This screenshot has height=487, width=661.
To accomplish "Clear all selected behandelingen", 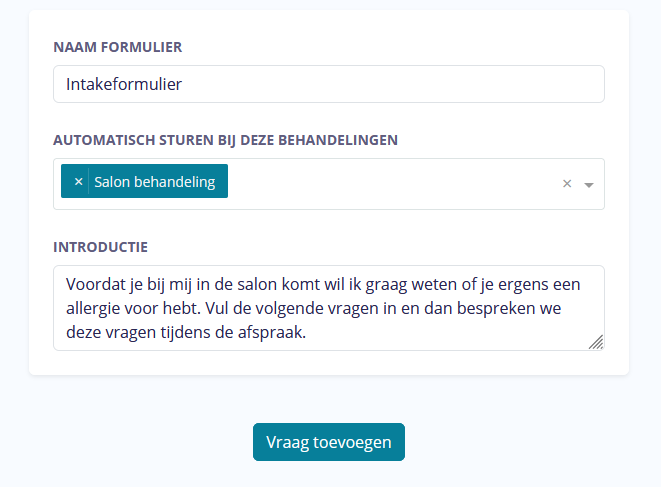I will 567,184.
